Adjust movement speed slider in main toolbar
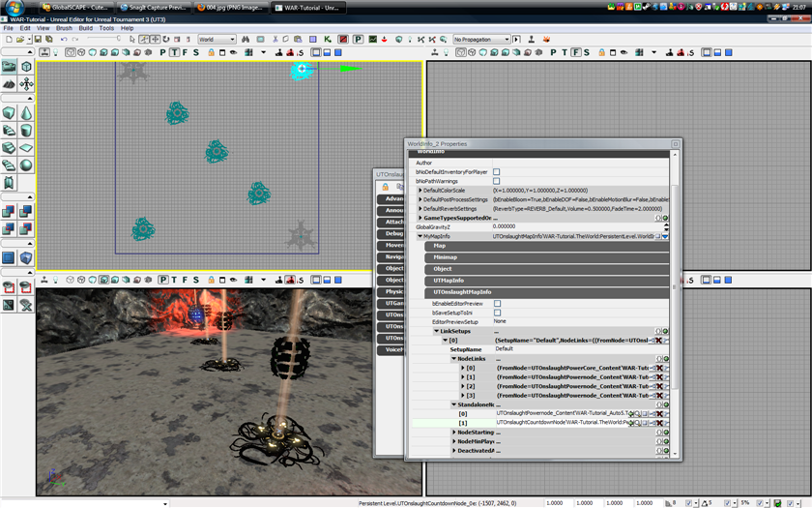812x508 pixels. pos(103,39)
